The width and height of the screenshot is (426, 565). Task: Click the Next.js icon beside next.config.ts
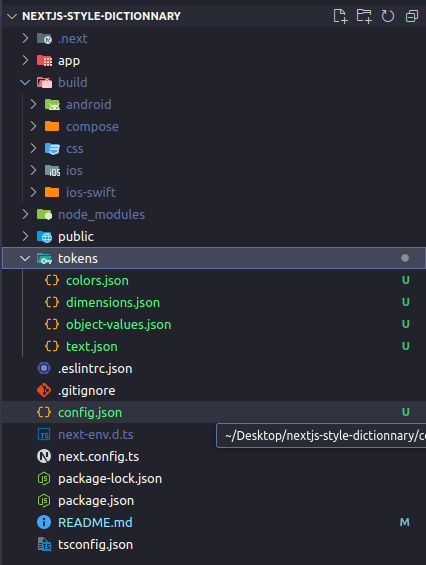click(44, 457)
